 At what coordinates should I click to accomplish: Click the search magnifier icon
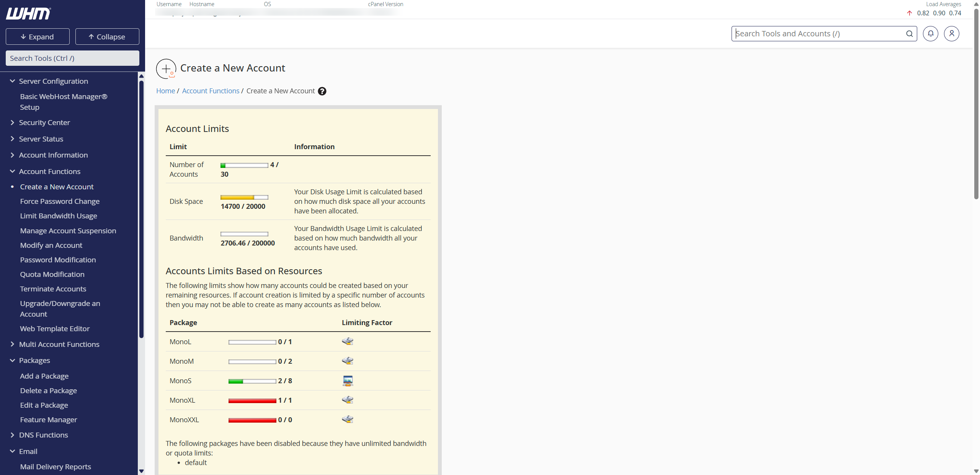pos(909,34)
